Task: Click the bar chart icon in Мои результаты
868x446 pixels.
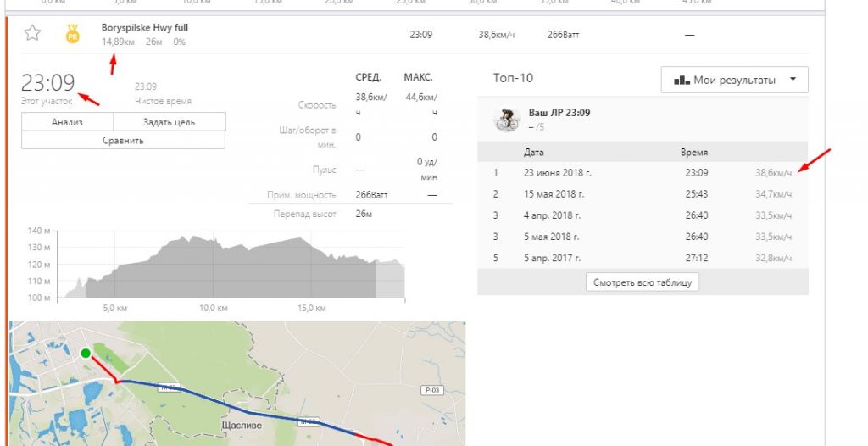Action: pyautogui.click(x=682, y=80)
